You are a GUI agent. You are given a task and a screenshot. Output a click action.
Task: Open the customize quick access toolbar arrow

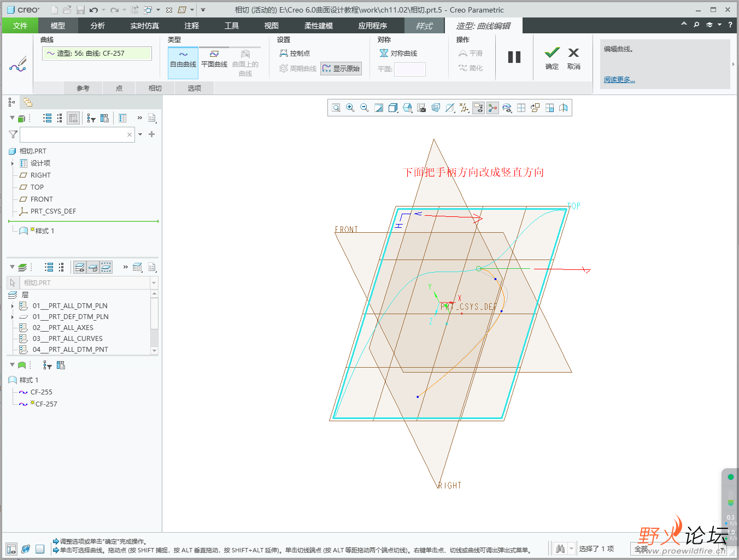203,10
